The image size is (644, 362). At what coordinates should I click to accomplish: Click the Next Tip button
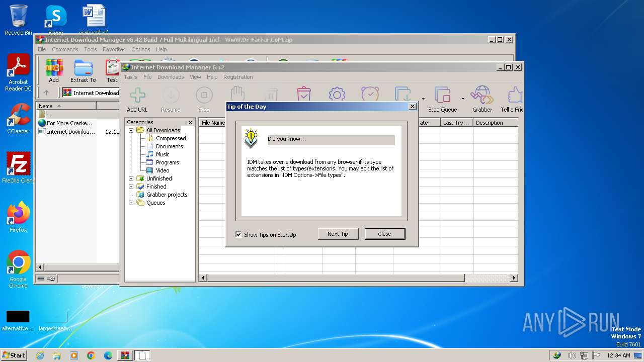click(x=338, y=234)
